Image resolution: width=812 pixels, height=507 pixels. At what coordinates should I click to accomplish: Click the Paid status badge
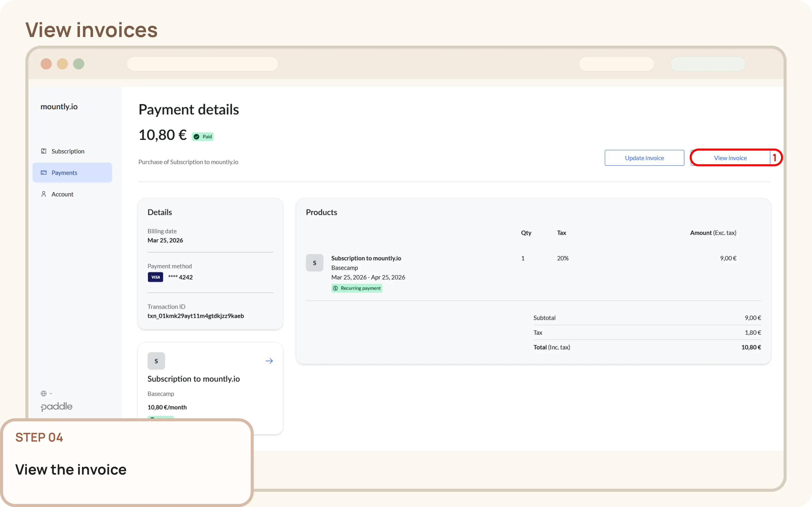tap(202, 136)
